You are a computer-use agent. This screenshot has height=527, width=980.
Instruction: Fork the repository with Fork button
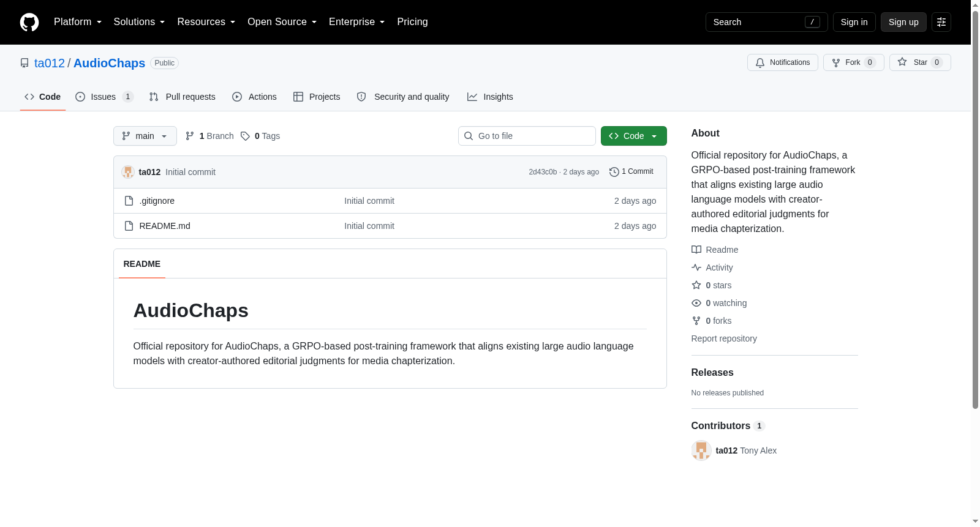pos(853,62)
